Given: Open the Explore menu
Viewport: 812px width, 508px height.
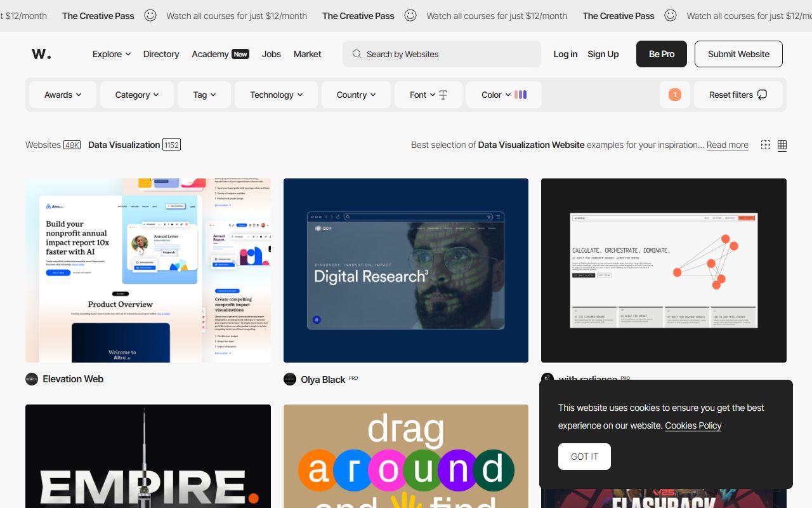Looking at the screenshot, I should [112, 54].
